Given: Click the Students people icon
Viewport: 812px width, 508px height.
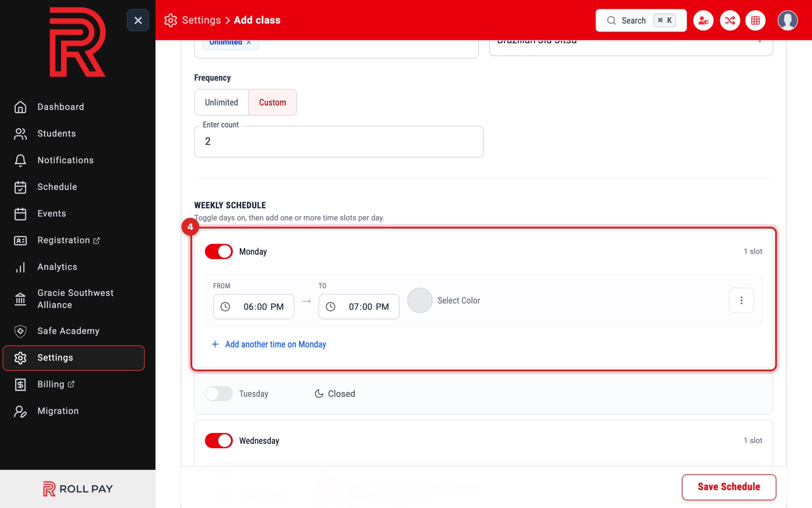Looking at the screenshot, I should pyautogui.click(x=20, y=134).
